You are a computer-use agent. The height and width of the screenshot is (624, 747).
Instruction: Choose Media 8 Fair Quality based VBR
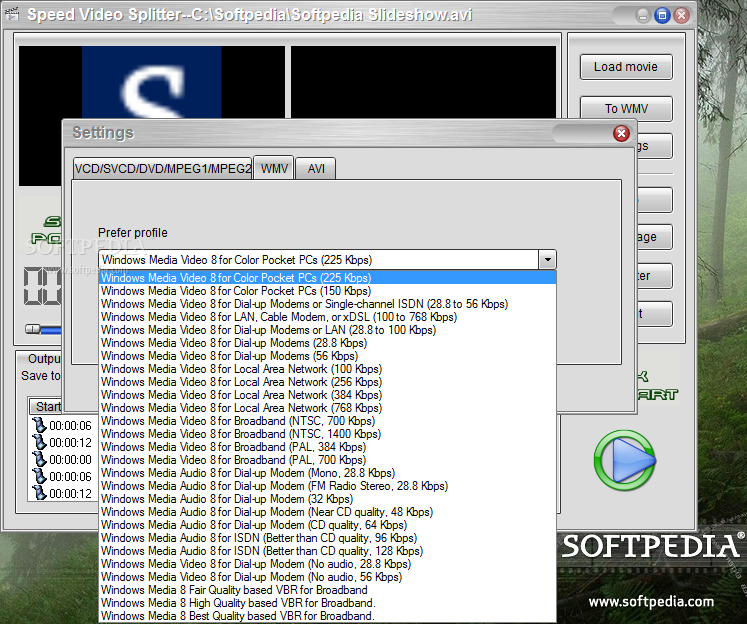327,590
